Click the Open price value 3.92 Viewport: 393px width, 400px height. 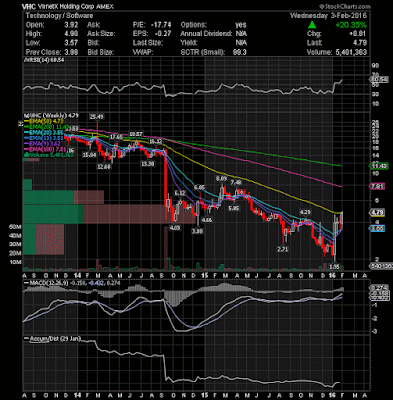coord(71,25)
